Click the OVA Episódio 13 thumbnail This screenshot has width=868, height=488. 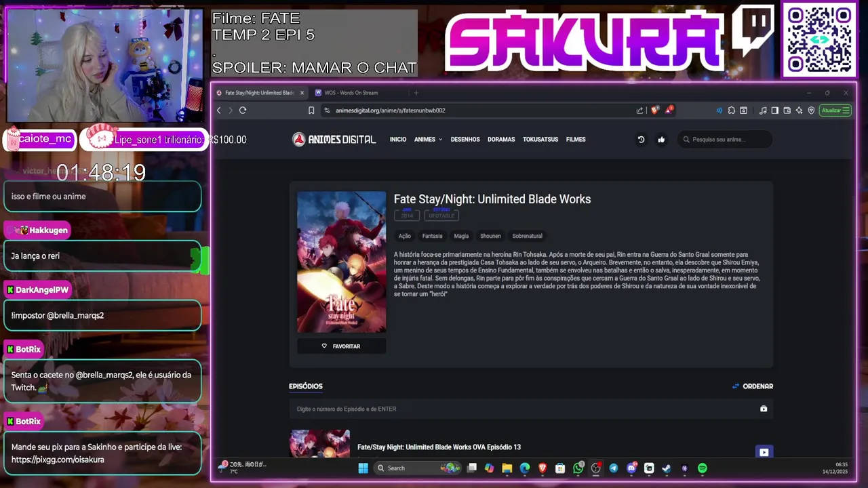coord(319,443)
